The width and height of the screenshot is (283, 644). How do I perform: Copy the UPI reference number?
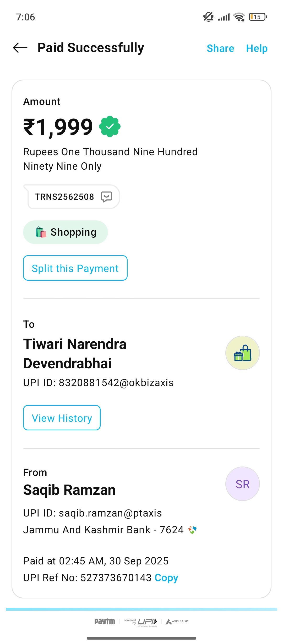tap(166, 578)
